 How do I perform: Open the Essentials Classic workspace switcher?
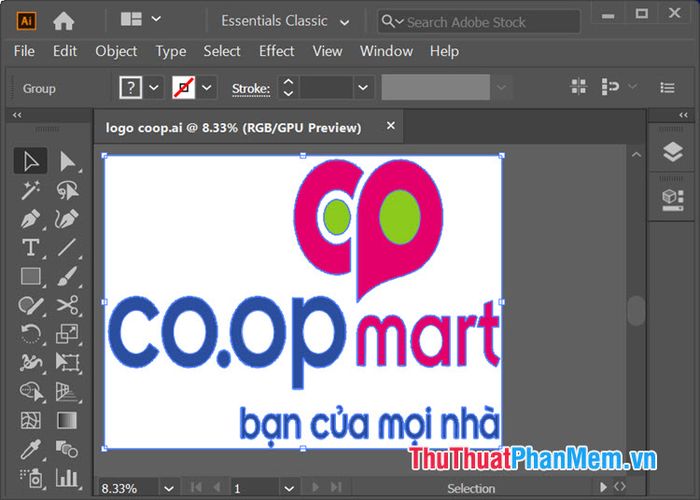285,21
